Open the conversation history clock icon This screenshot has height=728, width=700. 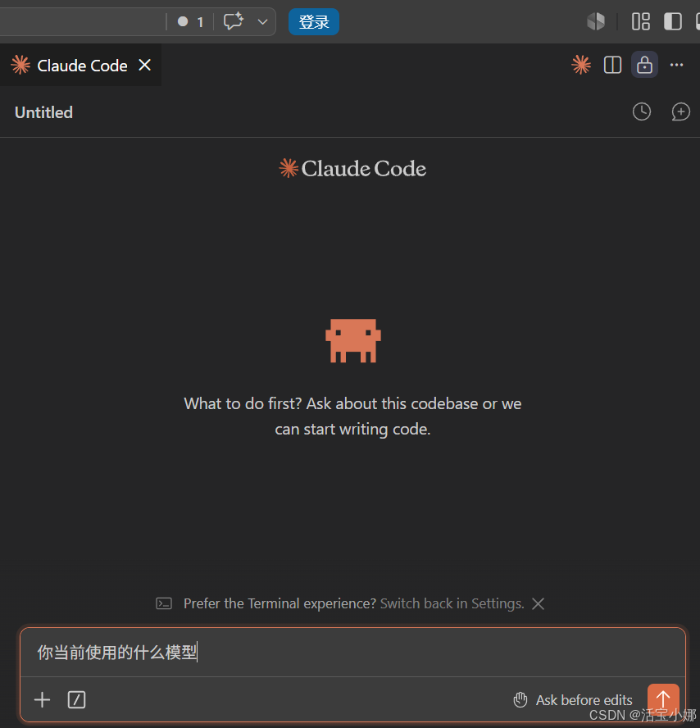(642, 111)
